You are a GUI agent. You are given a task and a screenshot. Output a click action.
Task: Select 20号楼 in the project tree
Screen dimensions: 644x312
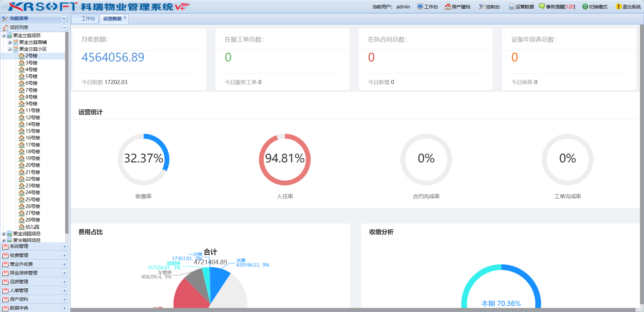coord(33,165)
